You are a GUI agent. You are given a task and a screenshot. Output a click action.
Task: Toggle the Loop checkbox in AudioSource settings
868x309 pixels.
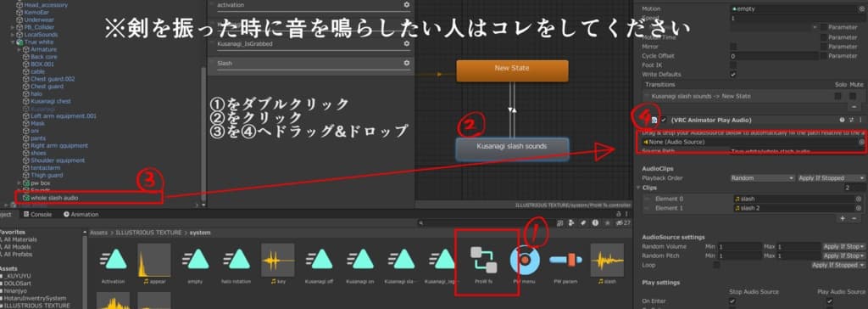coord(717,265)
